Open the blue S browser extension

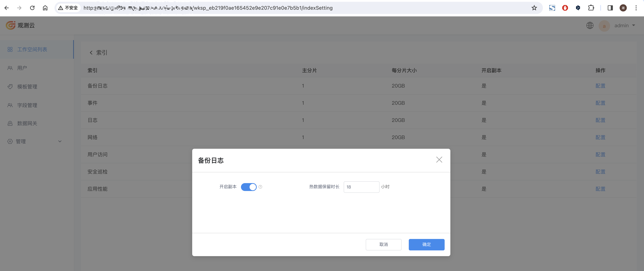pos(552,8)
